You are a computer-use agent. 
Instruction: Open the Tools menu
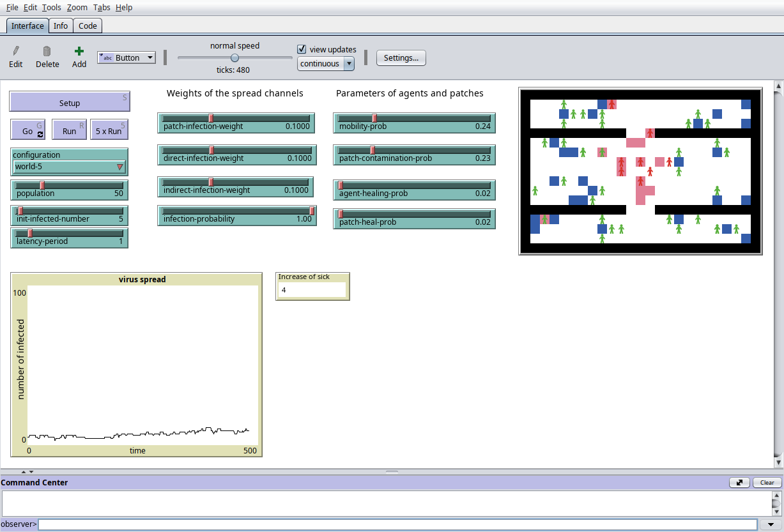click(52, 8)
